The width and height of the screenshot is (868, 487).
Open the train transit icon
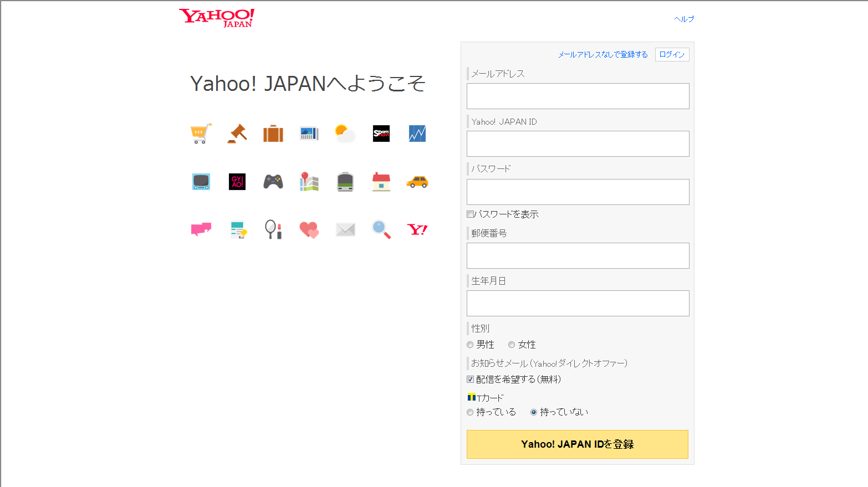click(x=345, y=182)
